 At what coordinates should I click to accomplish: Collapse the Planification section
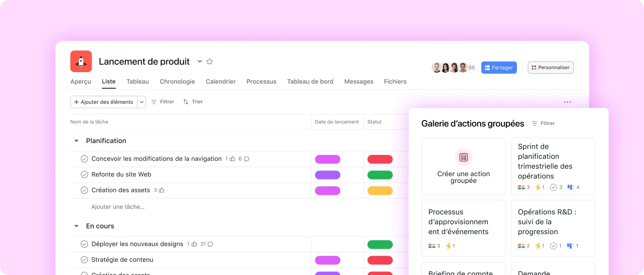[76, 141]
